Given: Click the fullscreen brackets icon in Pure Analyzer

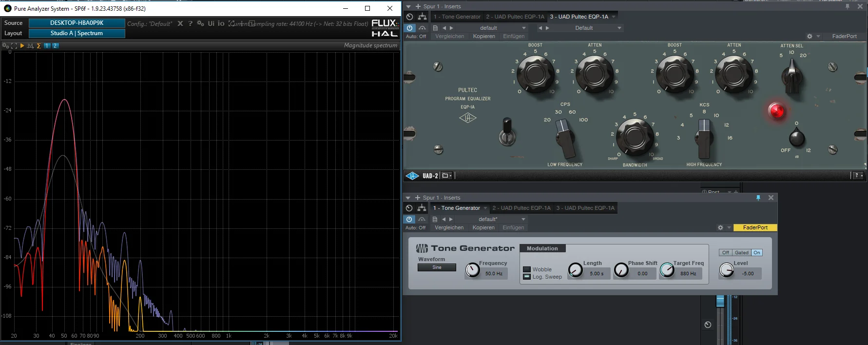Looking at the screenshot, I should tap(14, 45).
